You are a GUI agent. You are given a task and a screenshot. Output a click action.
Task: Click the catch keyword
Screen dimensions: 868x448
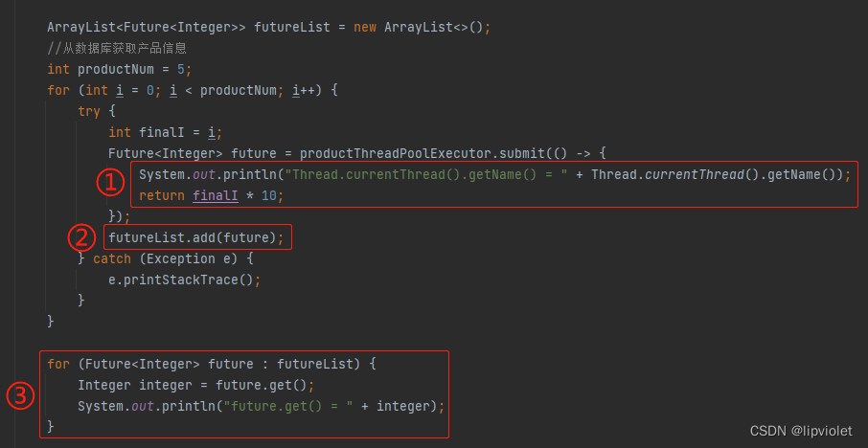pos(112,258)
